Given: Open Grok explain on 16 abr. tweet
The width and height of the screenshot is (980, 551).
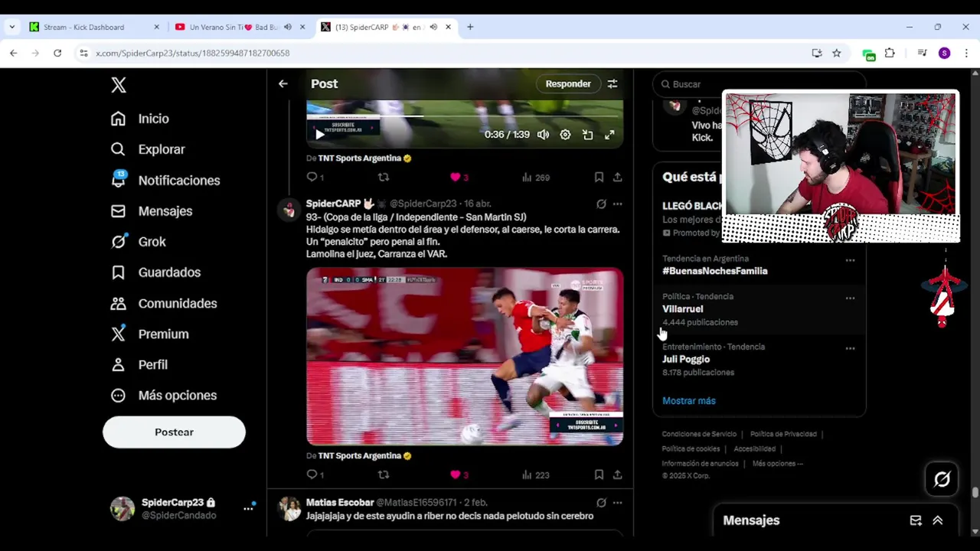Looking at the screenshot, I should coord(601,204).
